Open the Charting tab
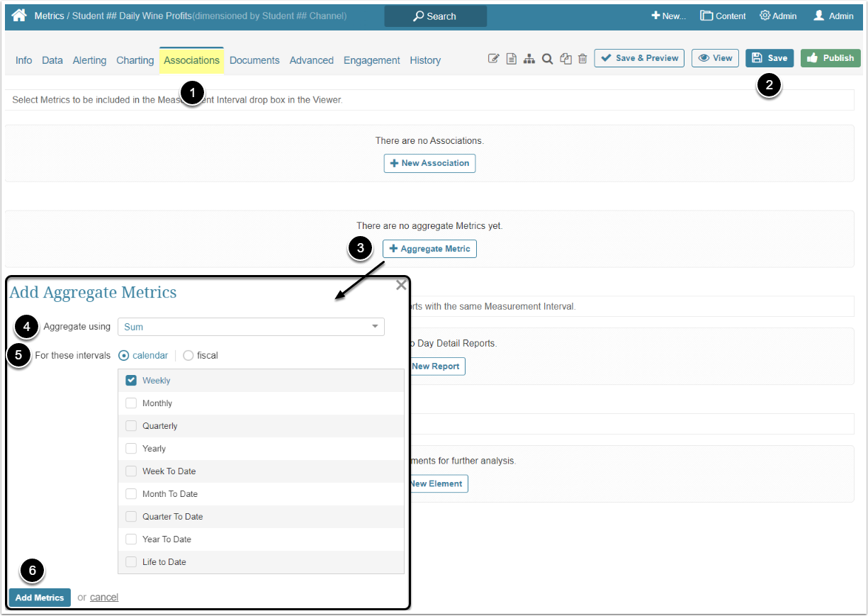The image size is (868, 616). tap(135, 60)
